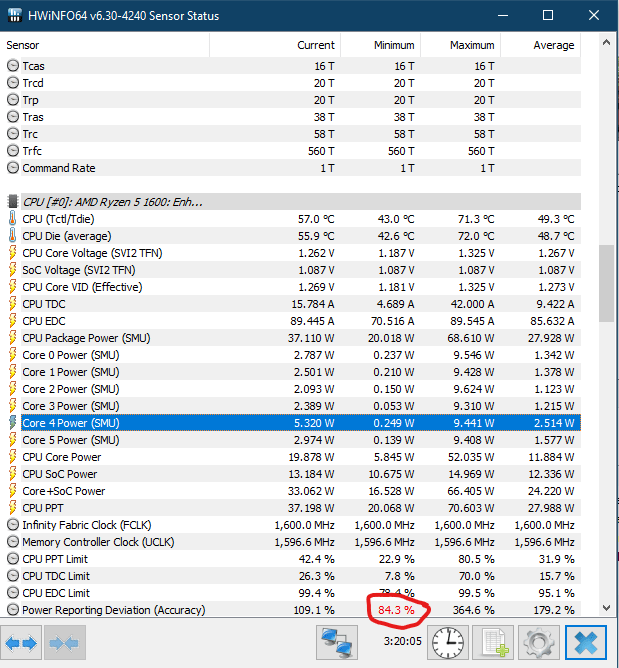Select the CPU TDC Limit row

pos(294,576)
